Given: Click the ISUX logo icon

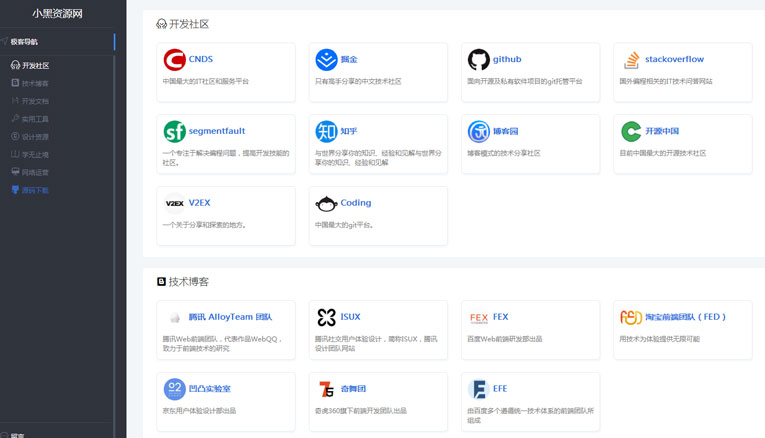Looking at the screenshot, I should (x=326, y=317).
